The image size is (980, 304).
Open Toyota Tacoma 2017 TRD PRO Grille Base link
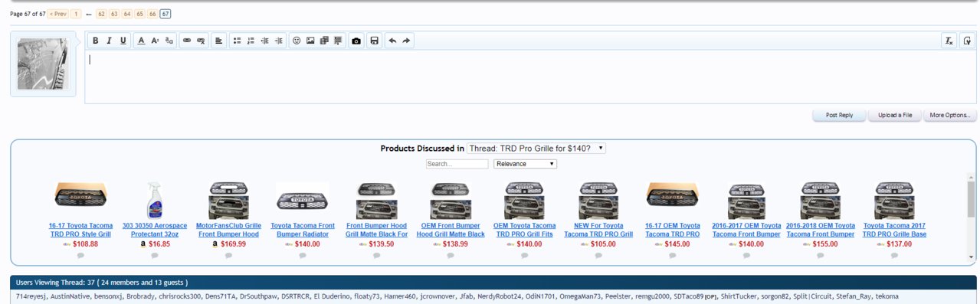click(894, 230)
